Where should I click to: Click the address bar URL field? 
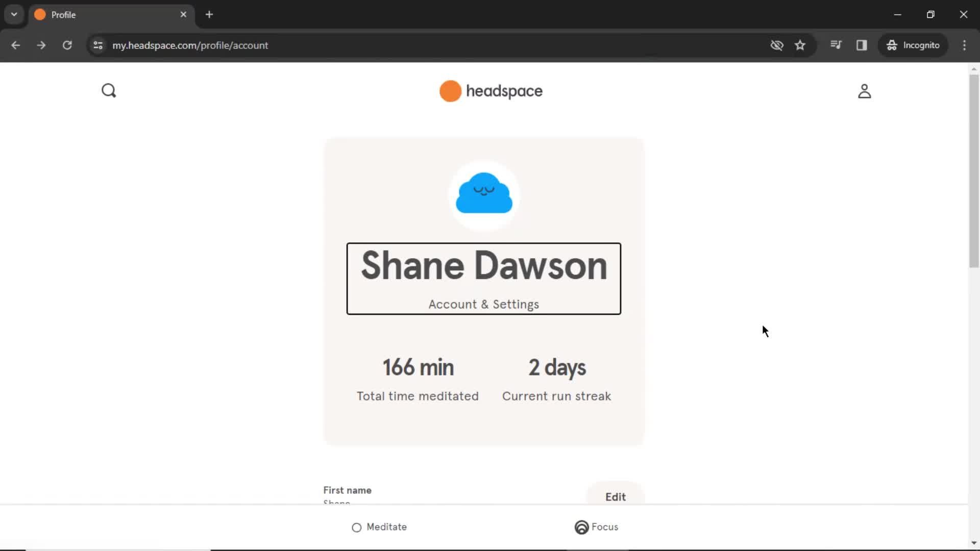coord(190,45)
